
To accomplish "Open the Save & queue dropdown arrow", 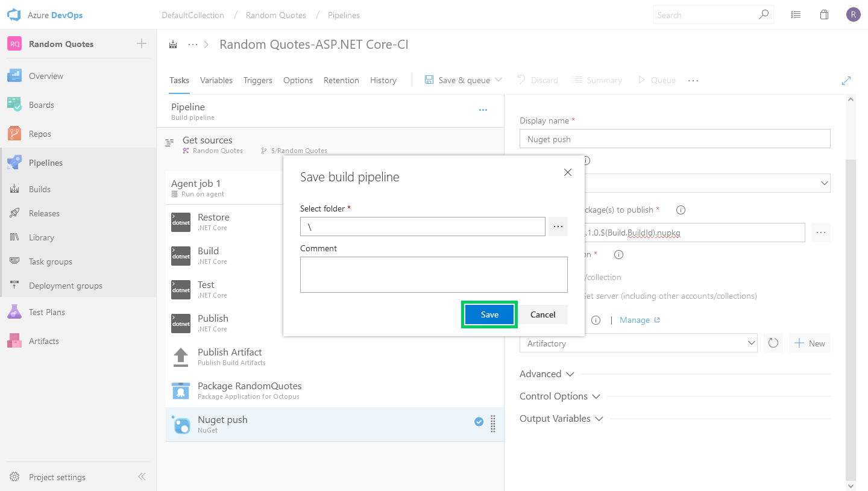I will pyautogui.click(x=498, y=80).
